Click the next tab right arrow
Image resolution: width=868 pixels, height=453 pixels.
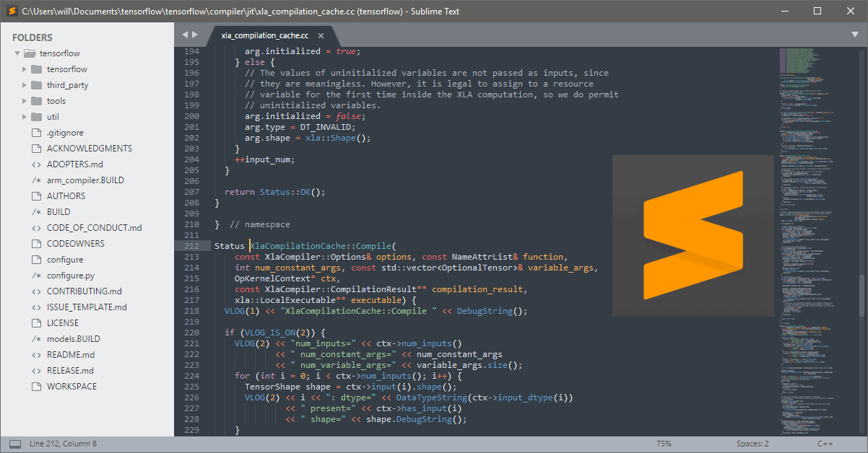(x=194, y=35)
